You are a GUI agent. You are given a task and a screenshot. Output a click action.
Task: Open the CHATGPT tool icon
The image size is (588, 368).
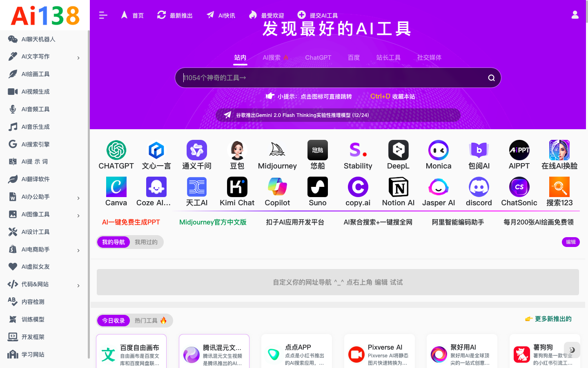(116, 150)
